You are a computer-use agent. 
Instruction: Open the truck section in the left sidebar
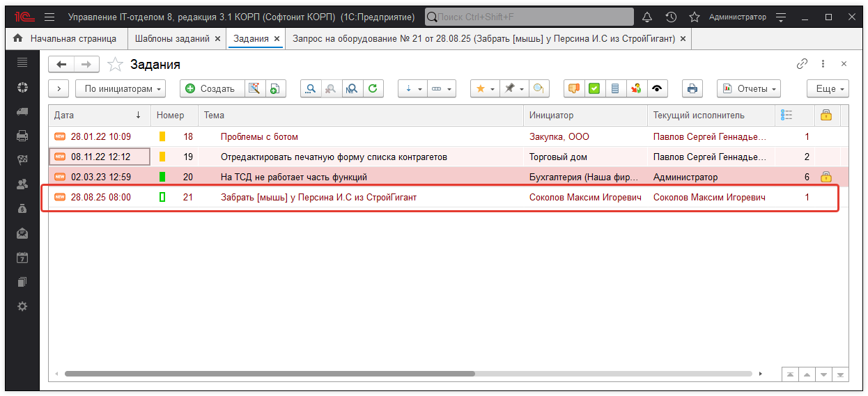22,111
